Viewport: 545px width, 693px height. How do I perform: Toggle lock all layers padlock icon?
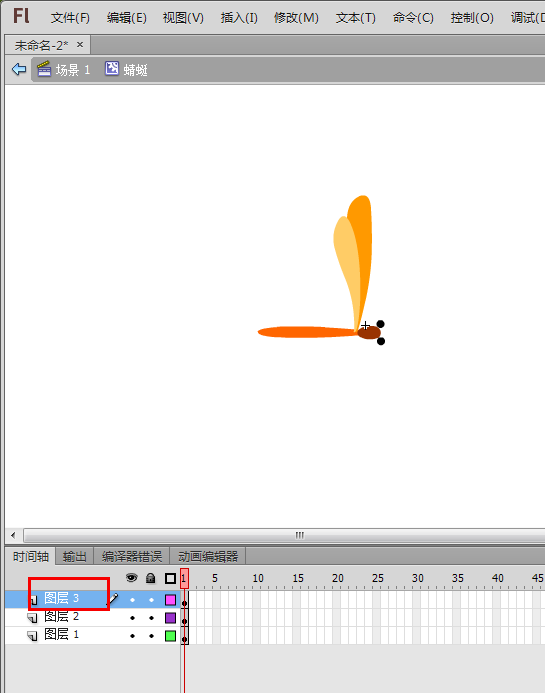pos(151,578)
